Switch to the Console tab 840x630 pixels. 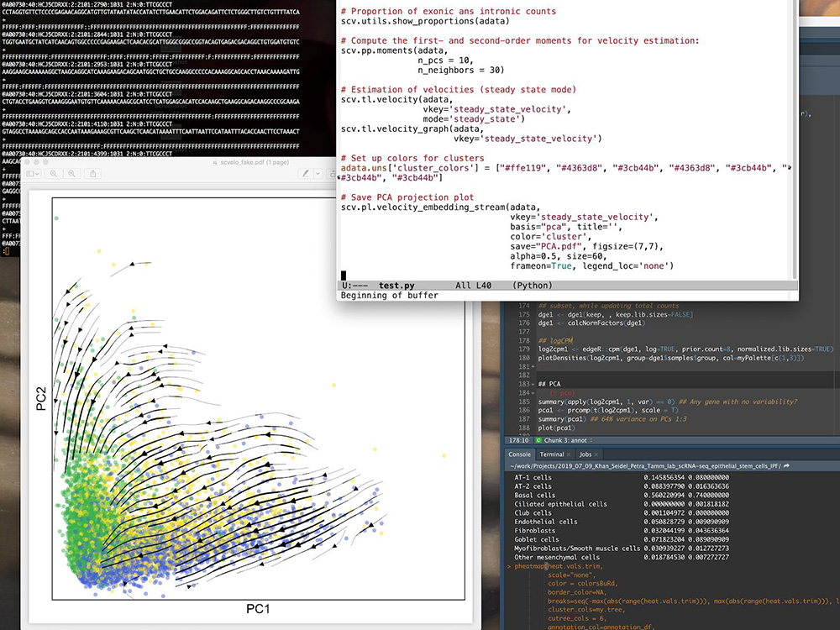(x=520, y=454)
